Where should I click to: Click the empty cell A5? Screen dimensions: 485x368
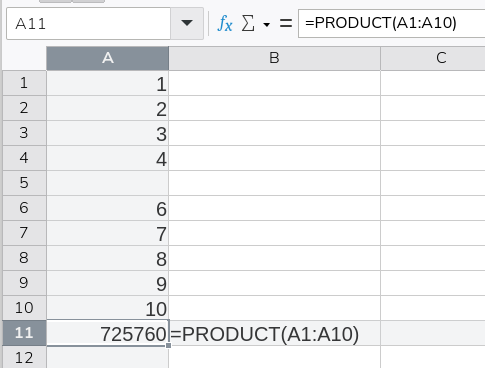[108, 183]
